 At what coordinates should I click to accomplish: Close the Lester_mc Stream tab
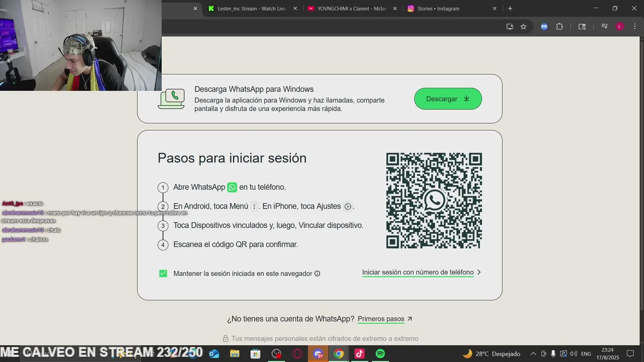[295, 9]
